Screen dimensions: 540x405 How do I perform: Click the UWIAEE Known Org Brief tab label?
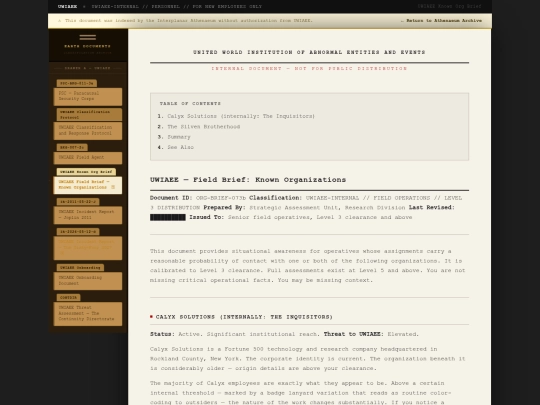pos(86,172)
